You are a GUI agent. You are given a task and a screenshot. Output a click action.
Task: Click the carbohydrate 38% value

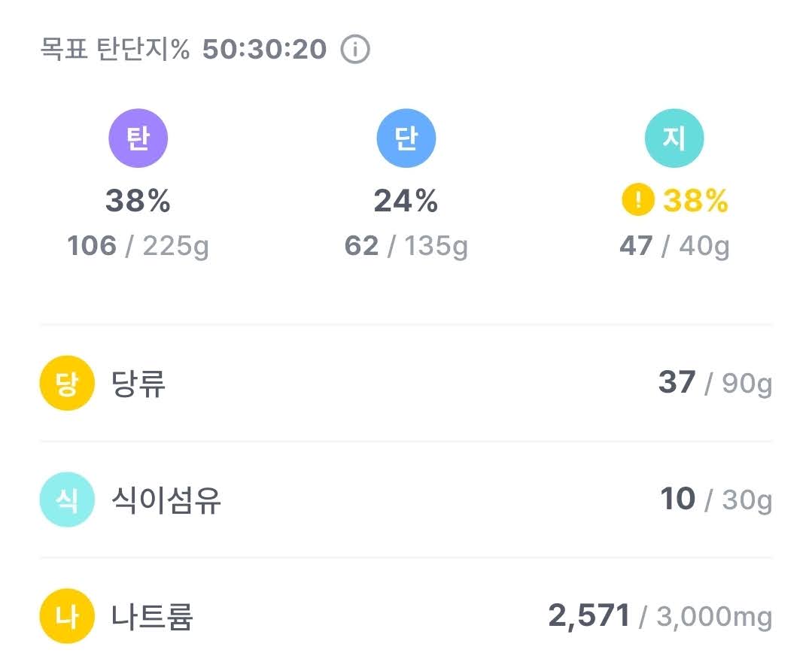point(138,200)
